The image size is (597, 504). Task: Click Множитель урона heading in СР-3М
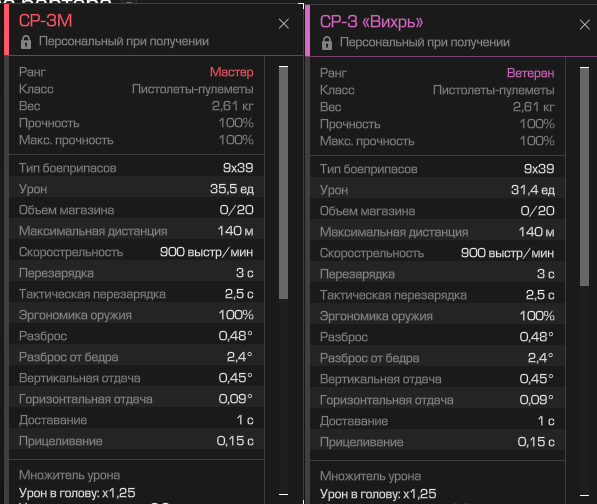click(69, 475)
